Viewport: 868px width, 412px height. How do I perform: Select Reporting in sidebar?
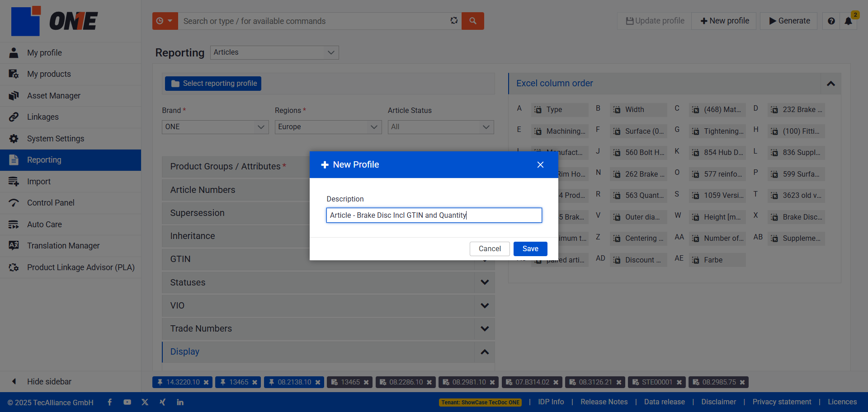tap(71, 160)
